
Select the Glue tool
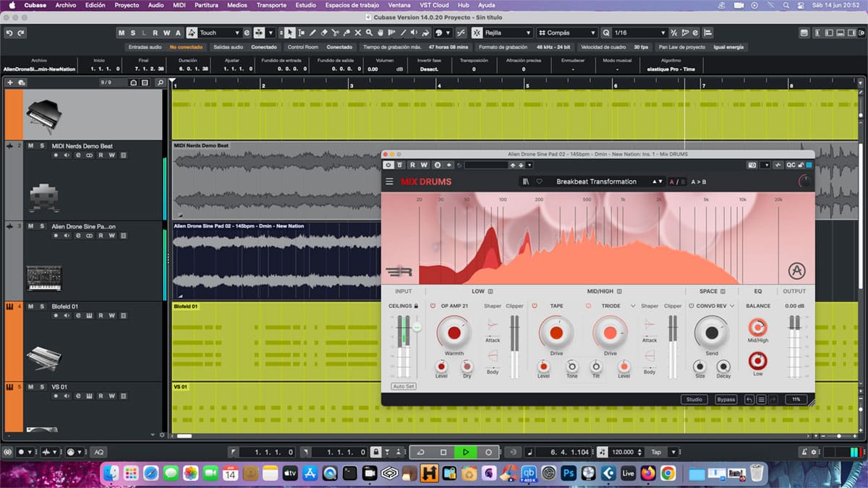coord(348,33)
